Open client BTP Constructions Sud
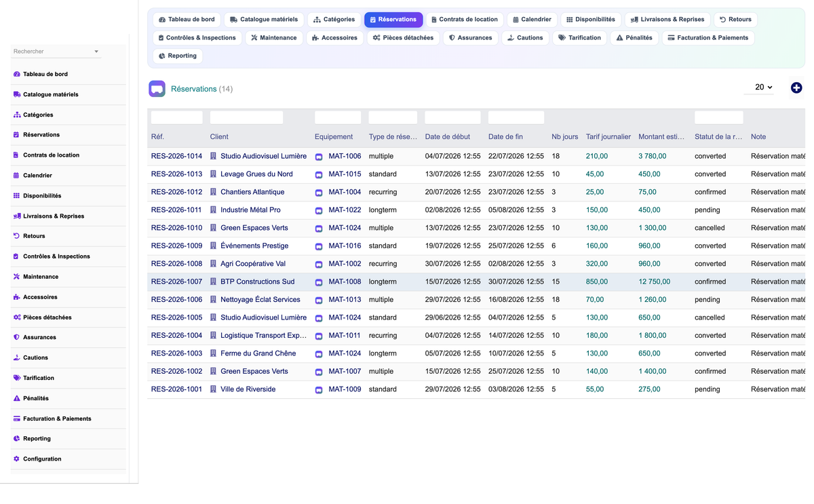This screenshot has width=814, height=504. point(258,282)
